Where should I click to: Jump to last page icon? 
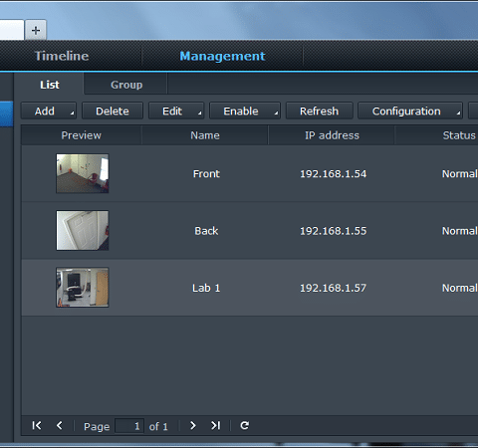(x=216, y=425)
